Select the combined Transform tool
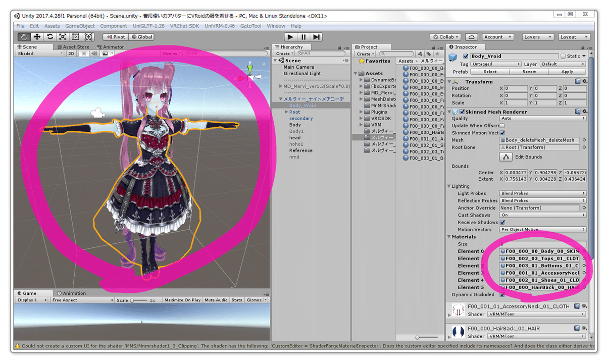The width and height of the screenshot is (606, 364). point(88,37)
